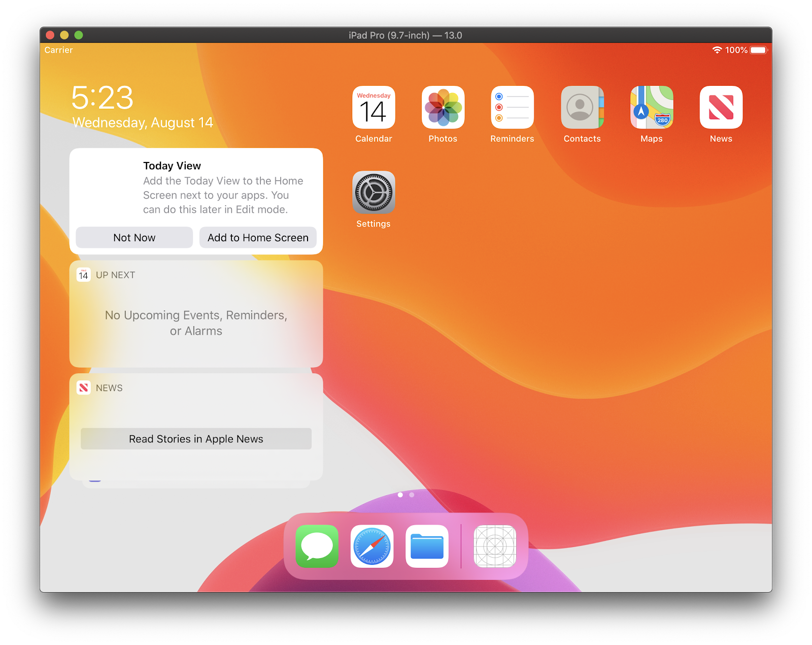Tap the Wednesday, August 14 date
The width and height of the screenshot is (812, 645).
(143, 123)
